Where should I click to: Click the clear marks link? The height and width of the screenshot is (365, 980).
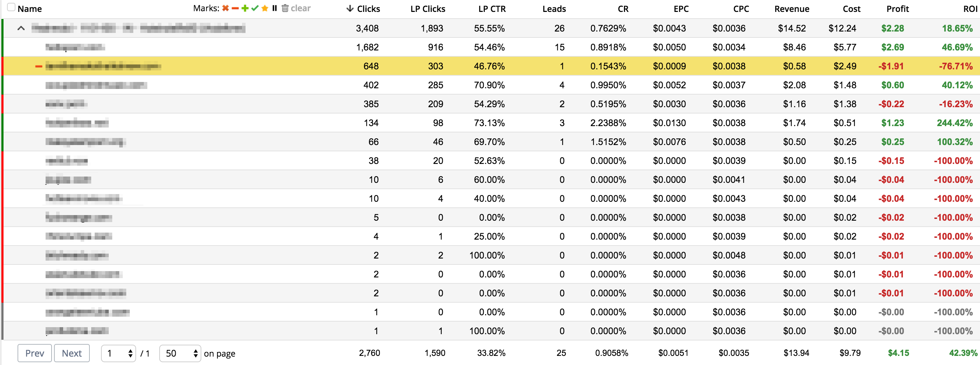point(301,8)
